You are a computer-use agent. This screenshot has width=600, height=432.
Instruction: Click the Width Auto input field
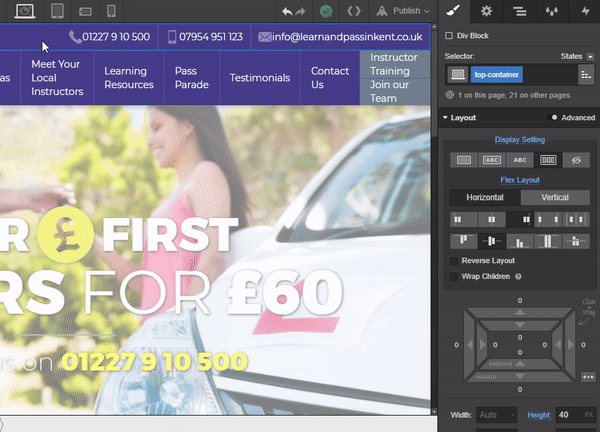pyautogui.click(x=496, y=415)
